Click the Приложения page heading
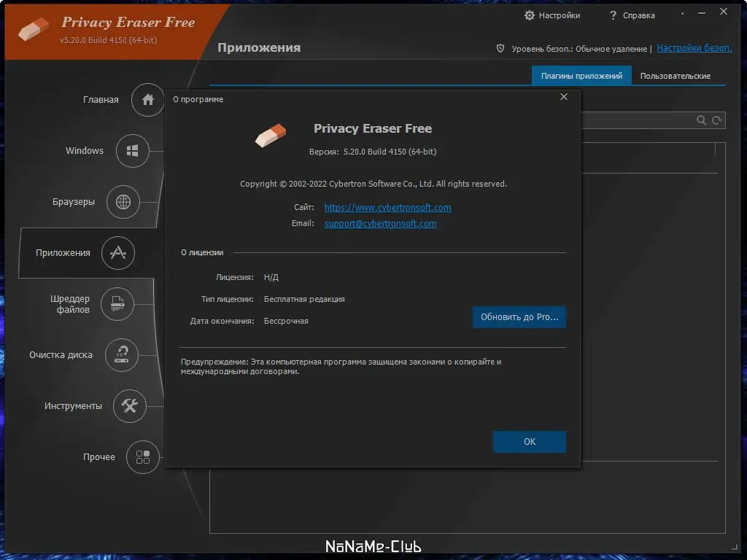The width and height of the screenshot is (747, 560). [x=259, y=47]
